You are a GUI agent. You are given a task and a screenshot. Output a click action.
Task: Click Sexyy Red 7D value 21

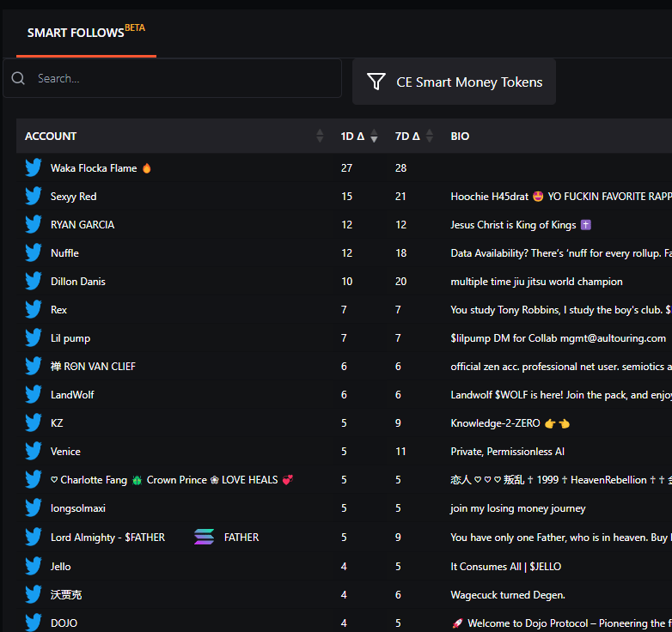coord(400,196)
